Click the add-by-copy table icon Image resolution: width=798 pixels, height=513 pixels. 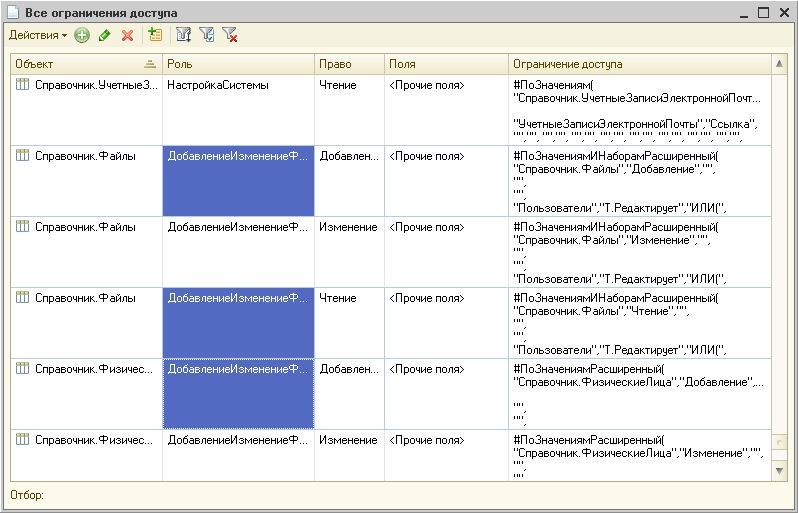coord(155,35)
